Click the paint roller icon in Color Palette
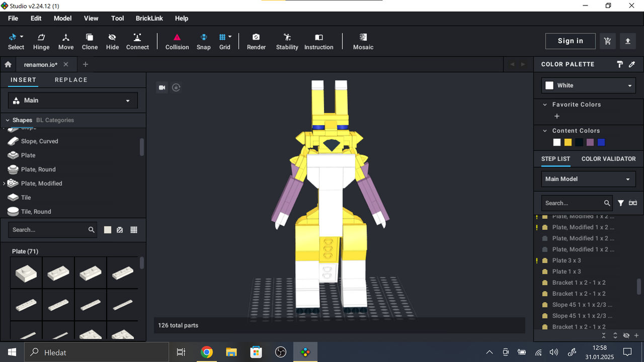Screen dimensions: 644x362 [x=620, y=64]
